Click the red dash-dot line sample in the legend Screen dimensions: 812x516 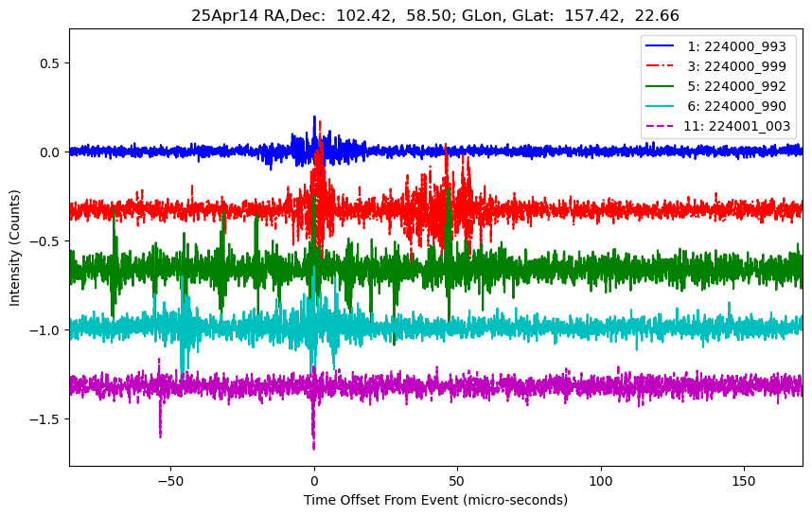[660, 65]
